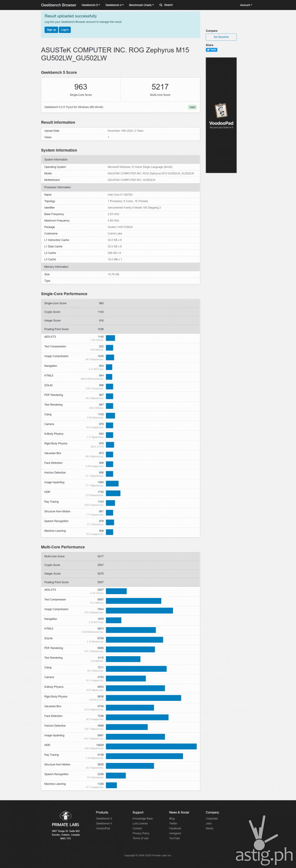Screen dimensions: 296x868
Task: Click the VoodooPad clipboard icon in sidebar ad
Action: [221, 111]
